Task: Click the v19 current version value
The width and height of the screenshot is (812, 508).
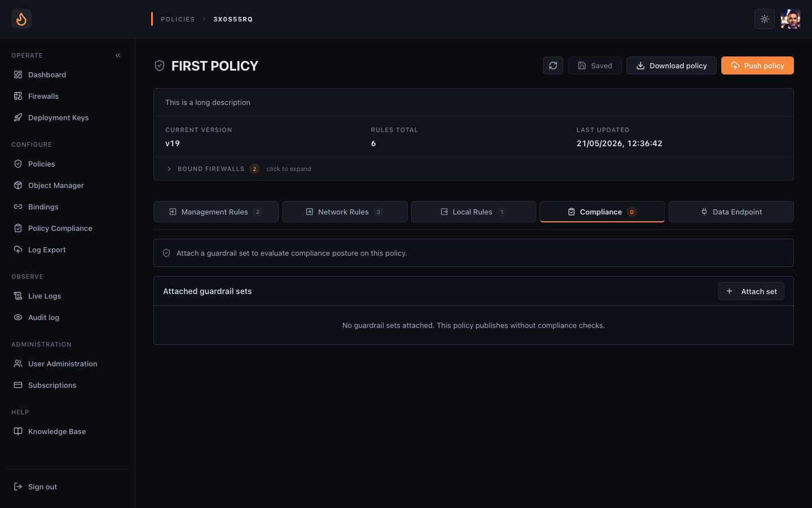Action: pyautogui.click(x=173, y=143)
